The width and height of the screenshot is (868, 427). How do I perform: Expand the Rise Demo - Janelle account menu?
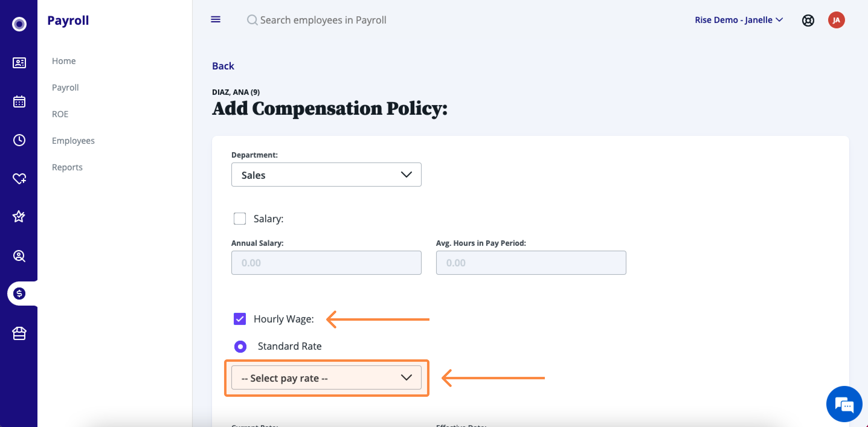(x=739, y=20)
